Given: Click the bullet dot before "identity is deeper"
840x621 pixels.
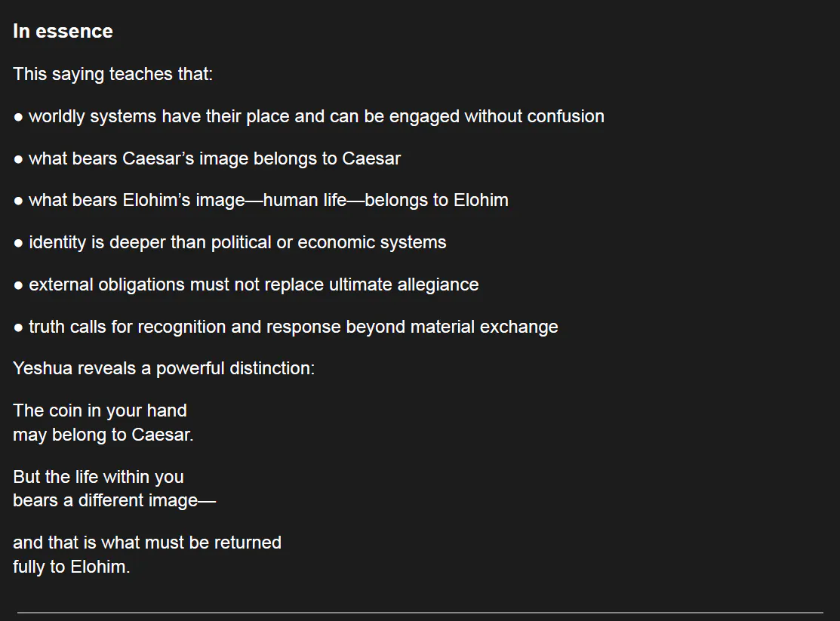Looking at the screenshot, I should tap(19, 243).
